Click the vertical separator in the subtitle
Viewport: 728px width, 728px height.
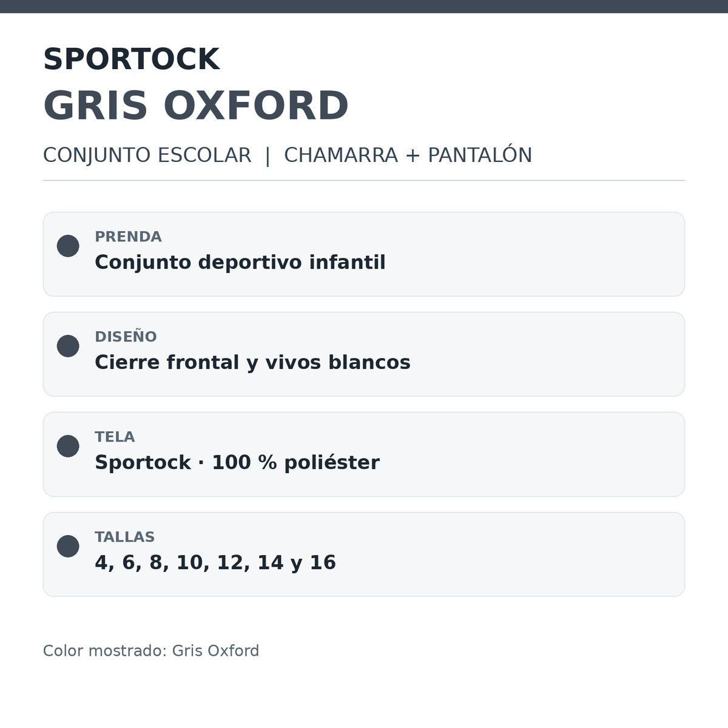point(268,156)
